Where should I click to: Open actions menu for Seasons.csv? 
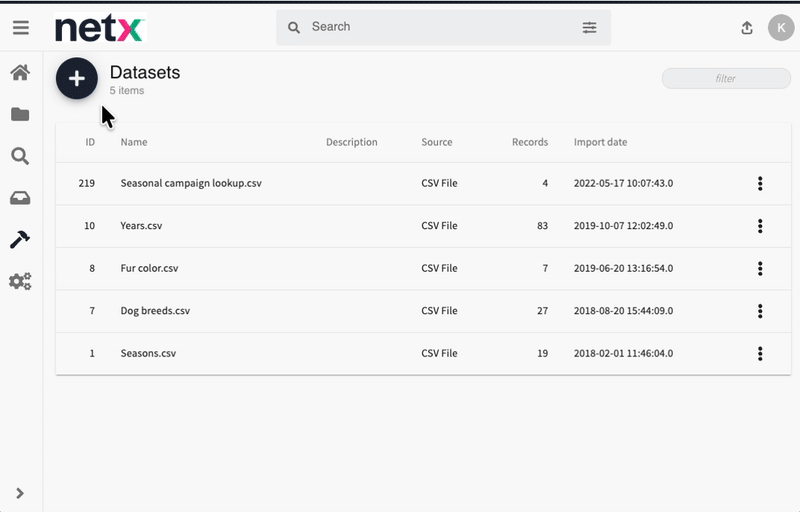[x=760, y=353]
